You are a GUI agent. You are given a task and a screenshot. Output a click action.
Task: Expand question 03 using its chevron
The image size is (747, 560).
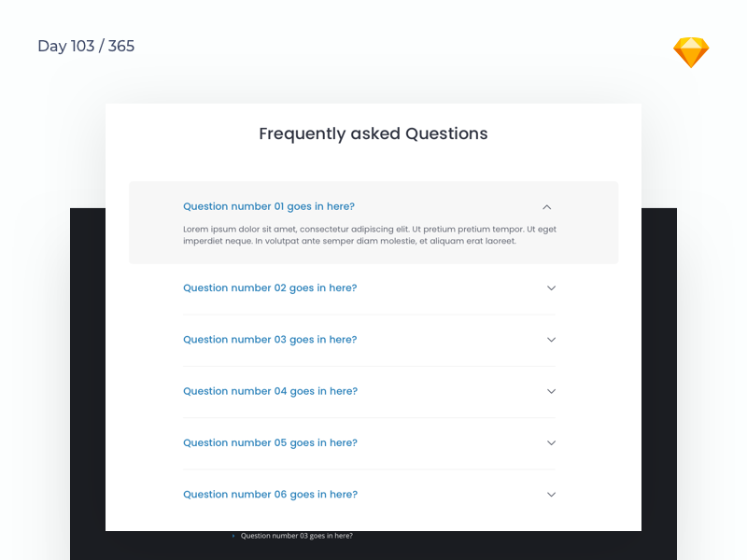click(551, 340)
